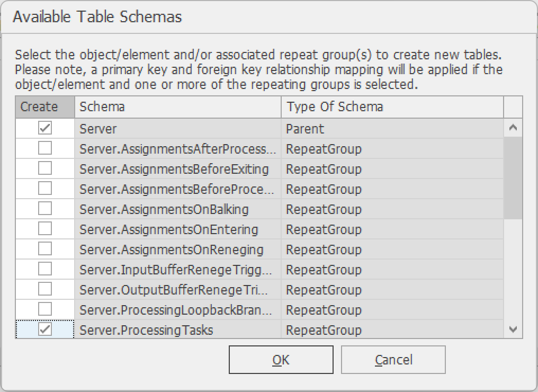Uncheck the Server parent schema checkbox
The height and width of the screenshot is (392, 538).
[x=45, y=128]
